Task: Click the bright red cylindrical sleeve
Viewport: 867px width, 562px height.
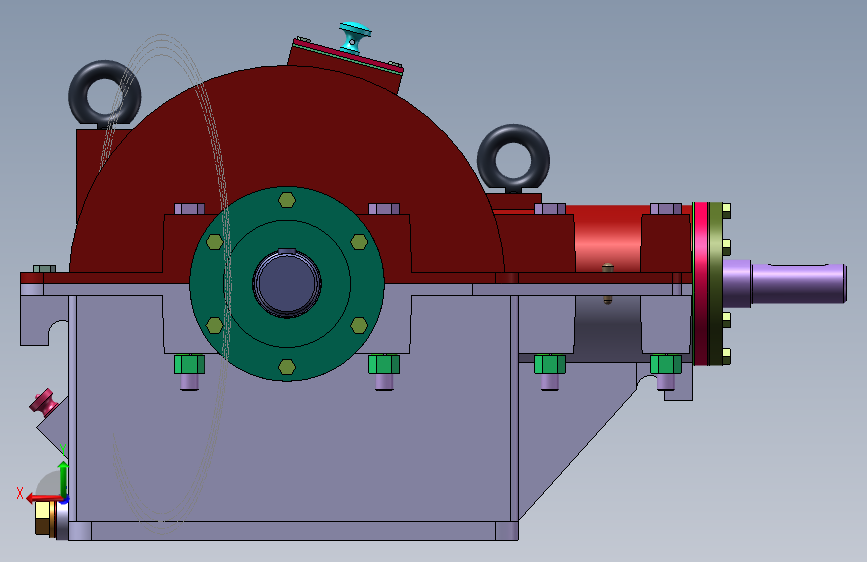Action: pos(607,238)
